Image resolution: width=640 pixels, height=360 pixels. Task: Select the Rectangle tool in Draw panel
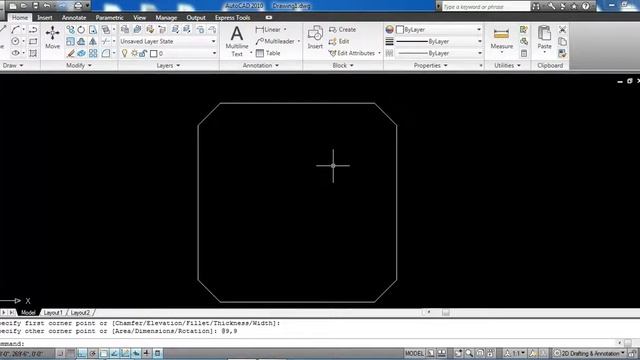point(33,42)
